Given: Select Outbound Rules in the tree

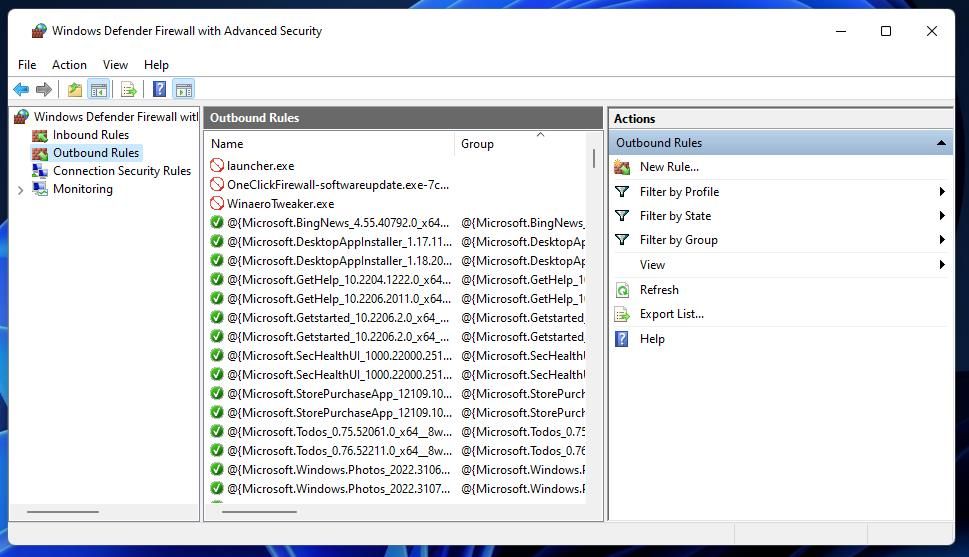Looking at the screenshot, I should tap(96, 153).
